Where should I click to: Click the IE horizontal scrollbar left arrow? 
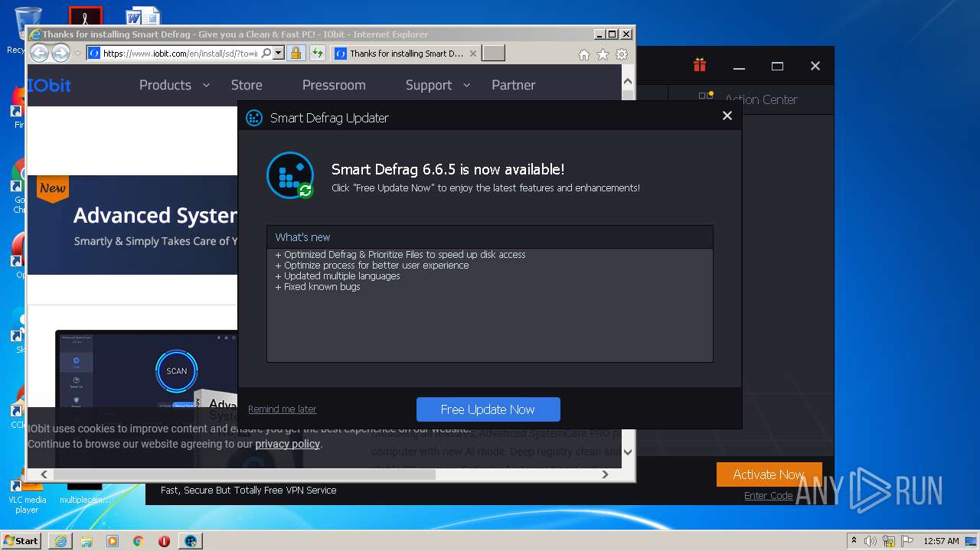tap(44, 474)
